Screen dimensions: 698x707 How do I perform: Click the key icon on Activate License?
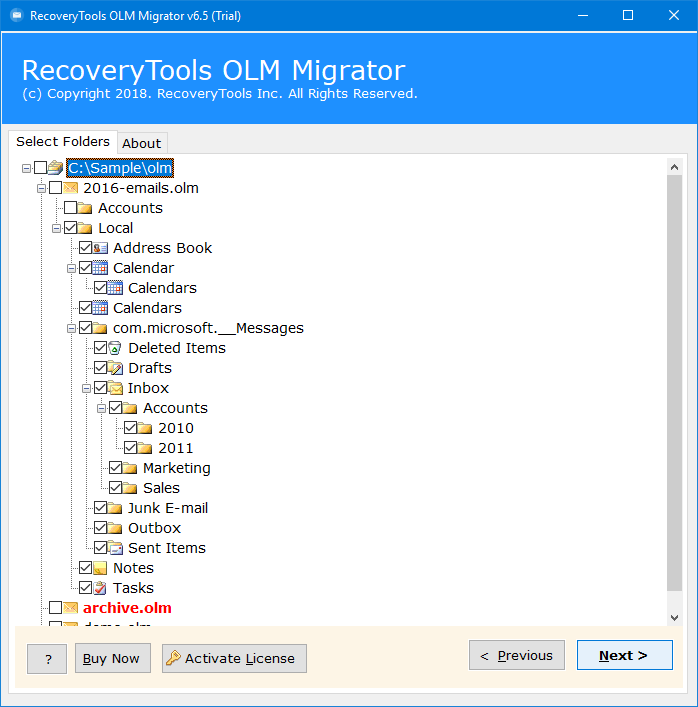pyautogui.click(x=173, y=658)
